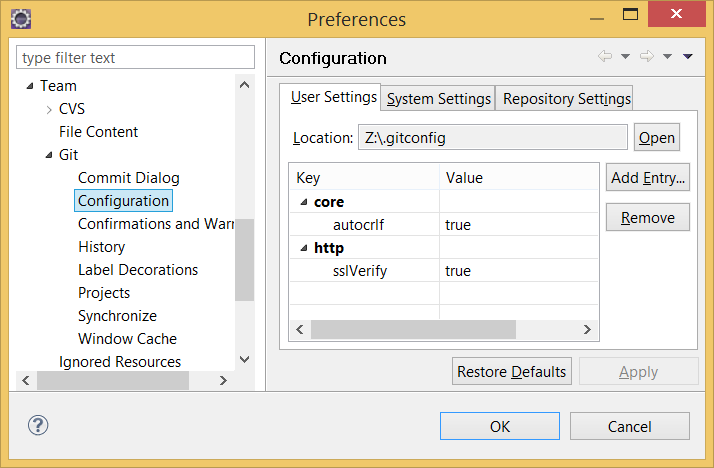Click the table horizontal scrollbar thumb

click(x=413, y=330)
